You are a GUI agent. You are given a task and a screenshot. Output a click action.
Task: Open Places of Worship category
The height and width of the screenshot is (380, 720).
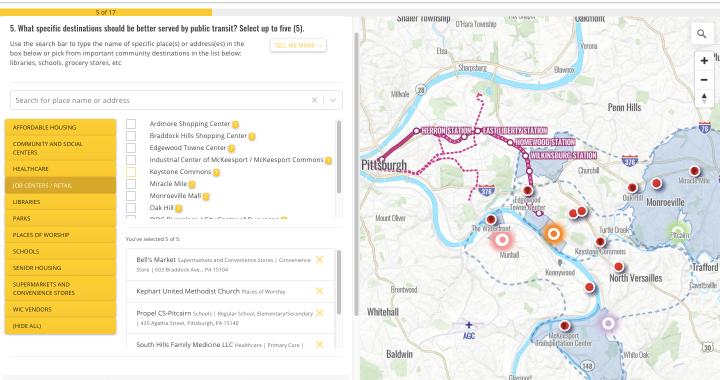pos(60,235)
